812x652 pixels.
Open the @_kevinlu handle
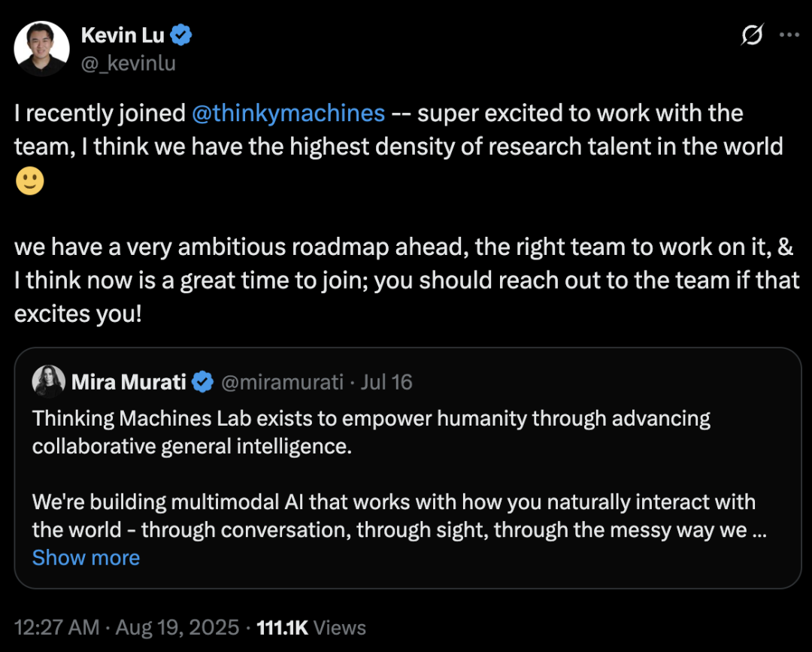click(129, 63)
